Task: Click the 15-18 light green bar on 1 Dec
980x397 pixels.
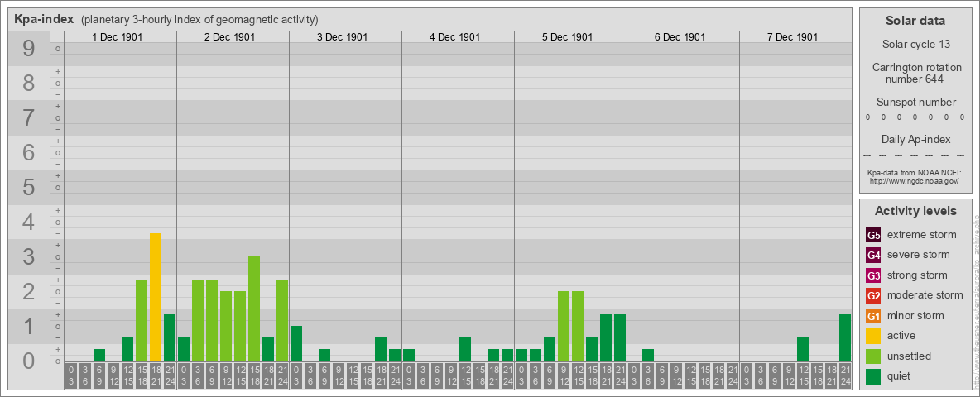Action: [x=142, y=320]
